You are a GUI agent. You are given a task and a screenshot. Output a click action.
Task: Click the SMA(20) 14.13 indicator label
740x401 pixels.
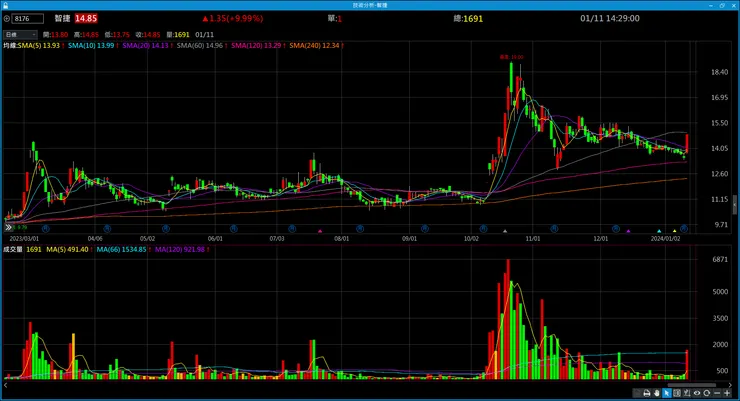tap(145, 46)
